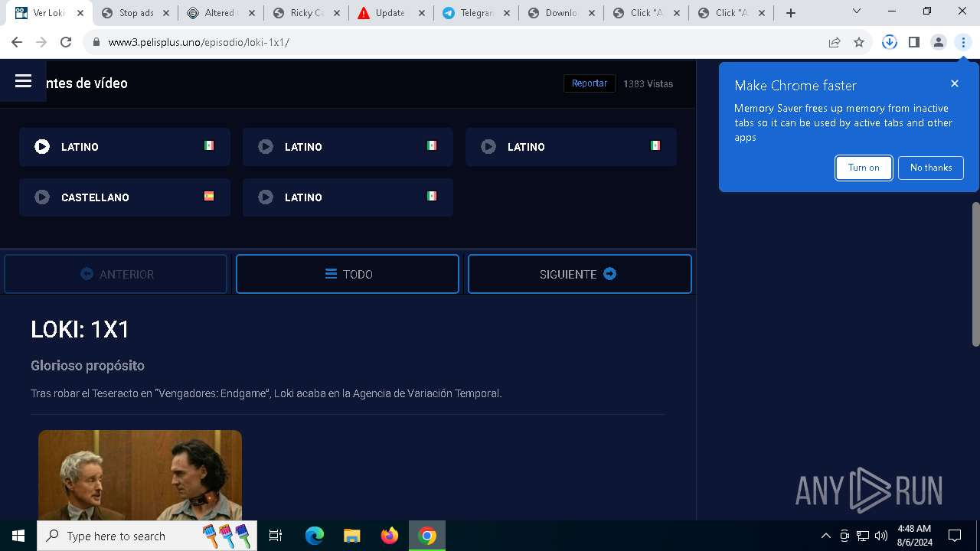
Task: Switch to the Telegram tab
Action: click(x=476, y=13)
